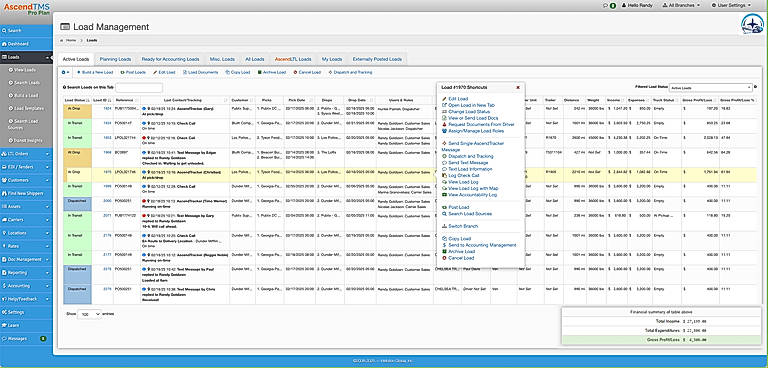Open Dispatch and Tracking from the toolbar
This screenshot has width=768, height=368.
350,72
